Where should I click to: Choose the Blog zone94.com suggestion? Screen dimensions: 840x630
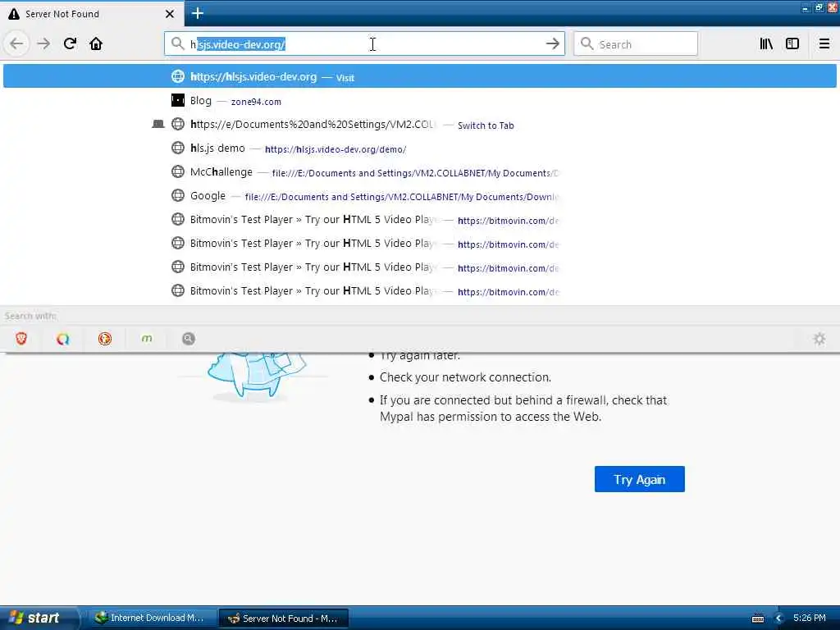(x=419, y=101)
